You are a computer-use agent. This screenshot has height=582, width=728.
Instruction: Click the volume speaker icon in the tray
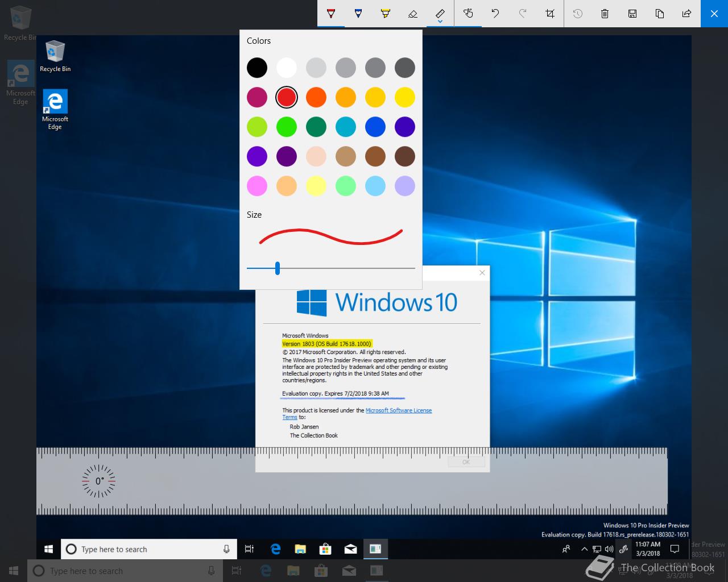pos(609,549)
